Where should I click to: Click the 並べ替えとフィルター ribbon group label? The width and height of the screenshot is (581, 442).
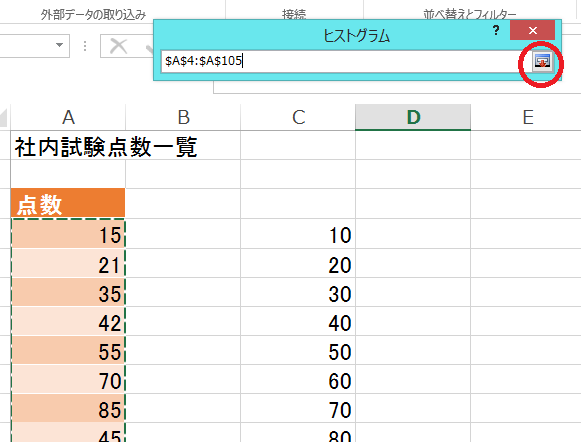[469, 15]
